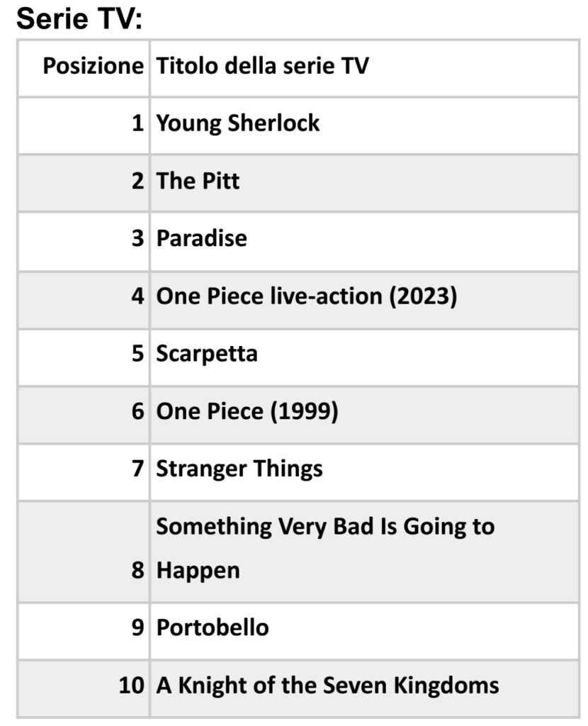
Task: Select the "Portobello" title cell
Action: (213, 628)
